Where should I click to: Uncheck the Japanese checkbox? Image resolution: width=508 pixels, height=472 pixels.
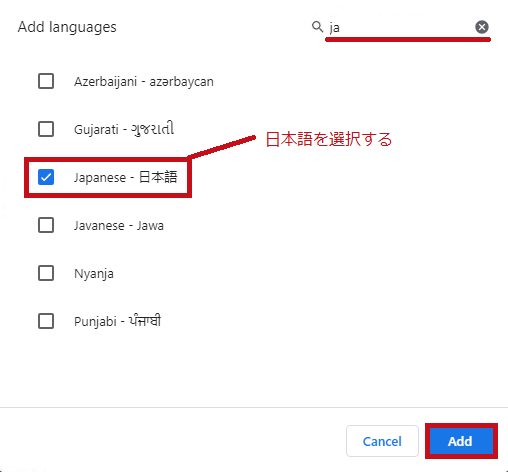click(x=46, y=177)
